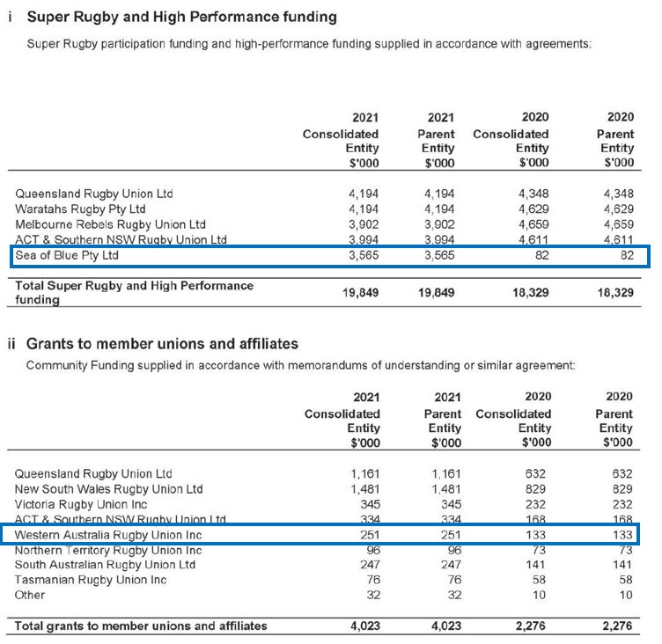Select 'South Australian Rugby Union Ltd' label

pyautogui.click(x=105, y=565)
